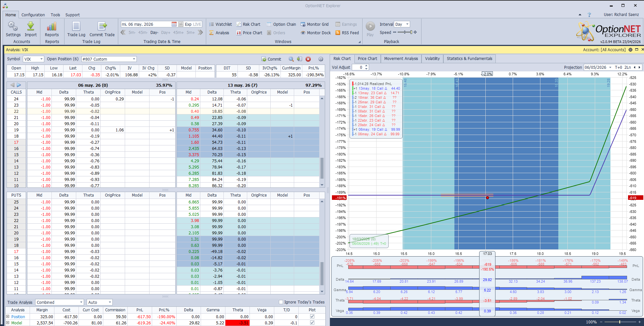Open the playback Interval Day dropdown
This screenshot has height=326, width=644.
(407, 24)
